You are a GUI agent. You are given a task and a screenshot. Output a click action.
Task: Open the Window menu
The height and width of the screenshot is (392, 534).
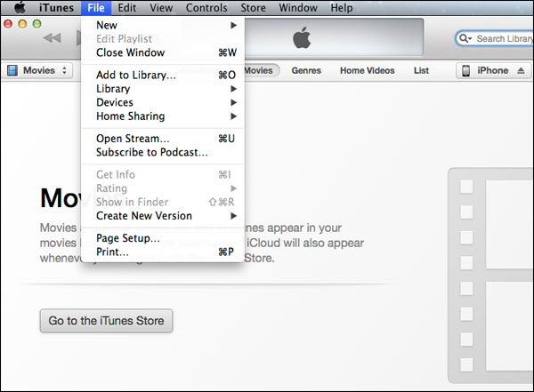click(298, 7)
